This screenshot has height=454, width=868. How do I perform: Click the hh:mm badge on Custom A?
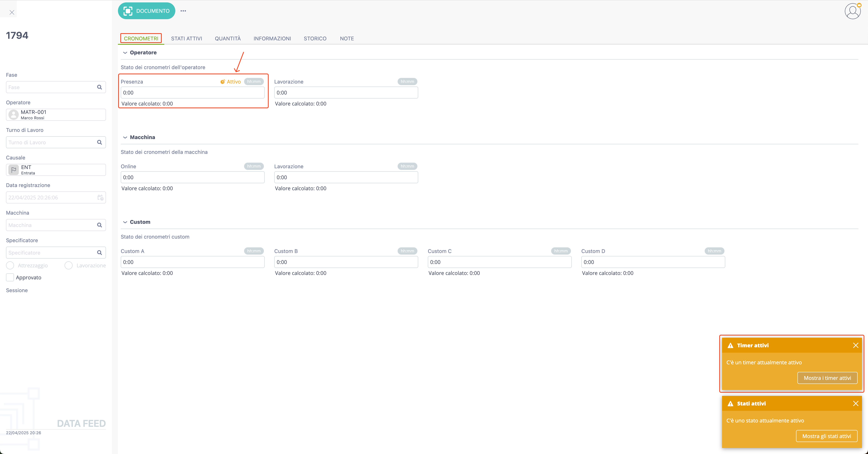point(254,251)
